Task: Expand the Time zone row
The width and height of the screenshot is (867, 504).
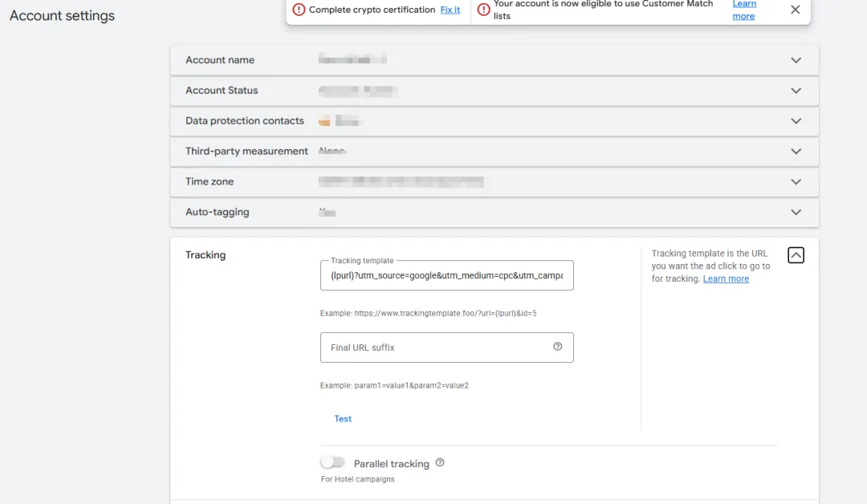Action: coord(796,182)
